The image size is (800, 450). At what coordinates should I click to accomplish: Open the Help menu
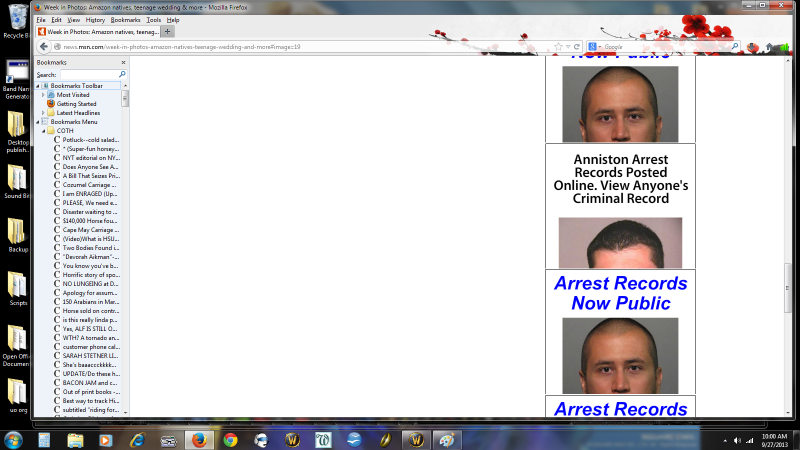[x=173, y=20]
